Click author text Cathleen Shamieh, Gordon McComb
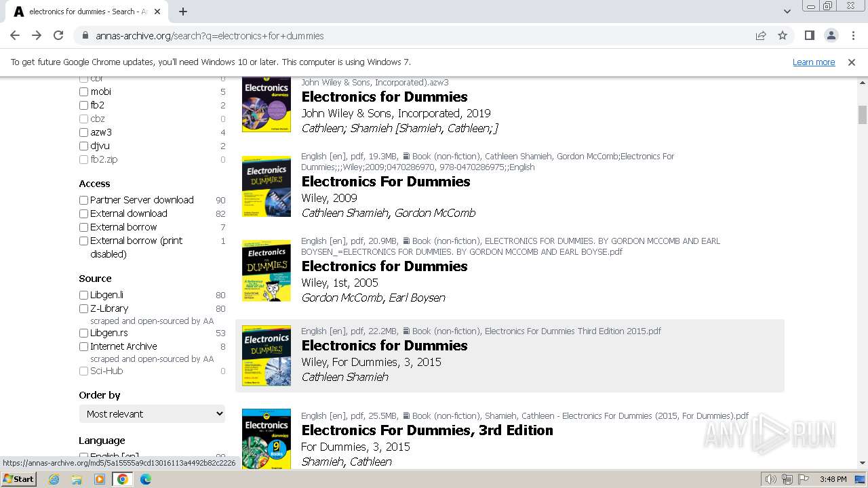The height and width of the screenshot is (488, 868). point(389,213)
